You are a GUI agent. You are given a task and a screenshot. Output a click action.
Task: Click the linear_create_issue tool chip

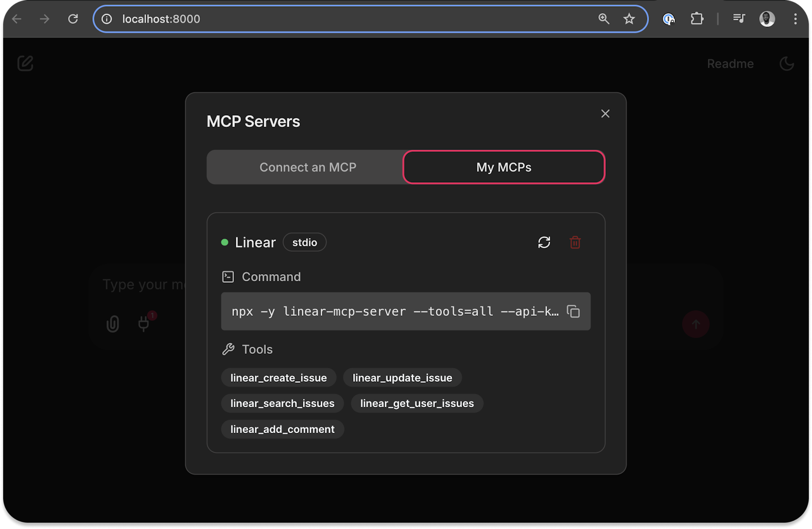[279, 378]
